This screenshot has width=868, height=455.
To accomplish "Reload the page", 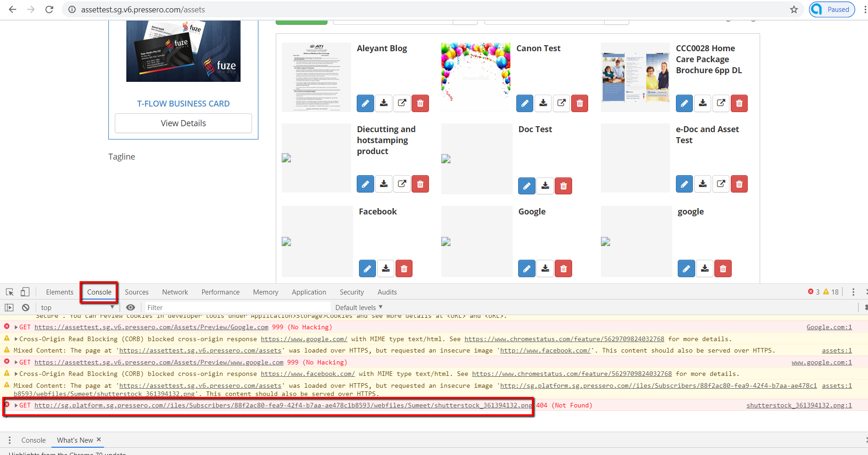I will [49, 10].
